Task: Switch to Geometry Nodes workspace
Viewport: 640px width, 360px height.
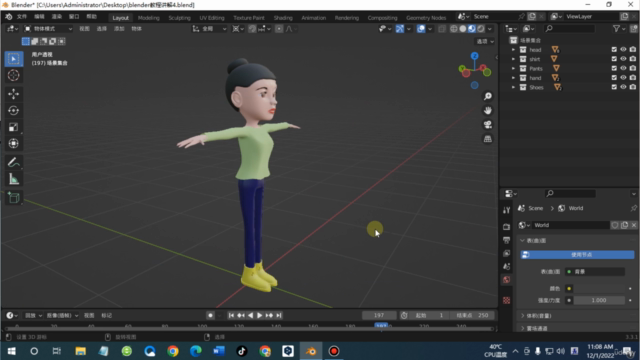Action: (x=426, y=18)
